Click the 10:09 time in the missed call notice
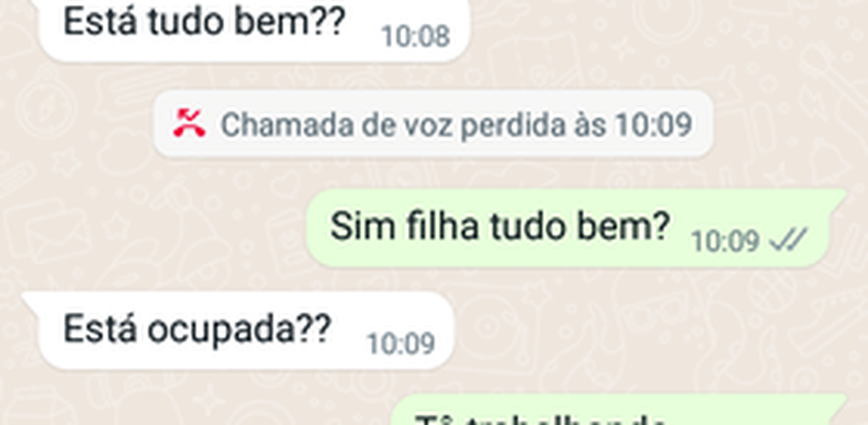868x425 pixels. (x=653, y=125)
